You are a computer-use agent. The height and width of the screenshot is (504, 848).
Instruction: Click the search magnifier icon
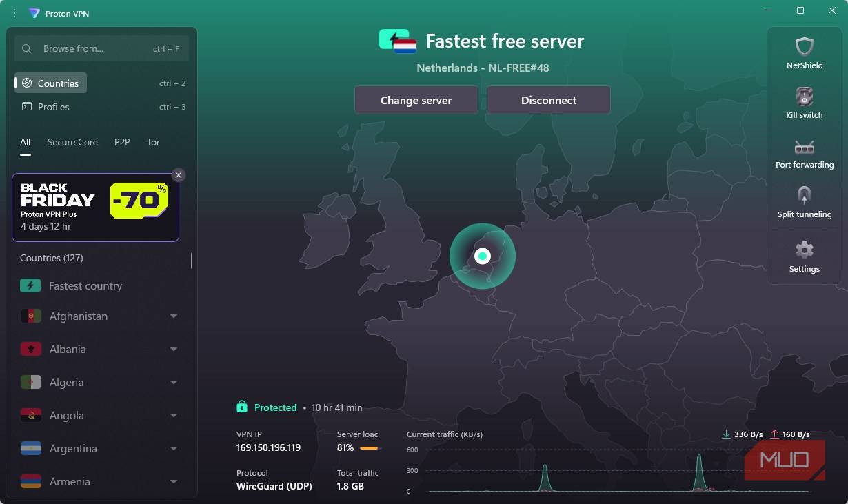point(26,48)
